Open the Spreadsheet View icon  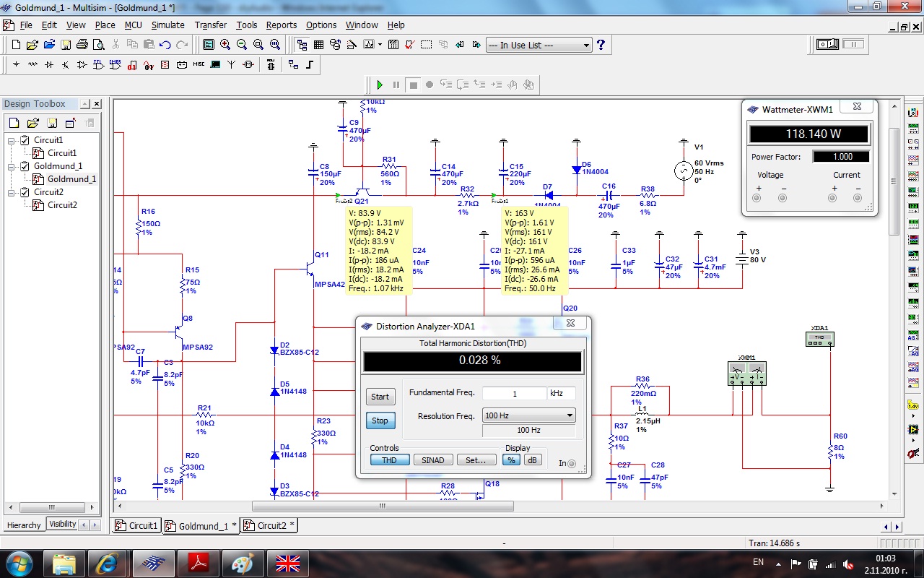click(x=319, y=45)
